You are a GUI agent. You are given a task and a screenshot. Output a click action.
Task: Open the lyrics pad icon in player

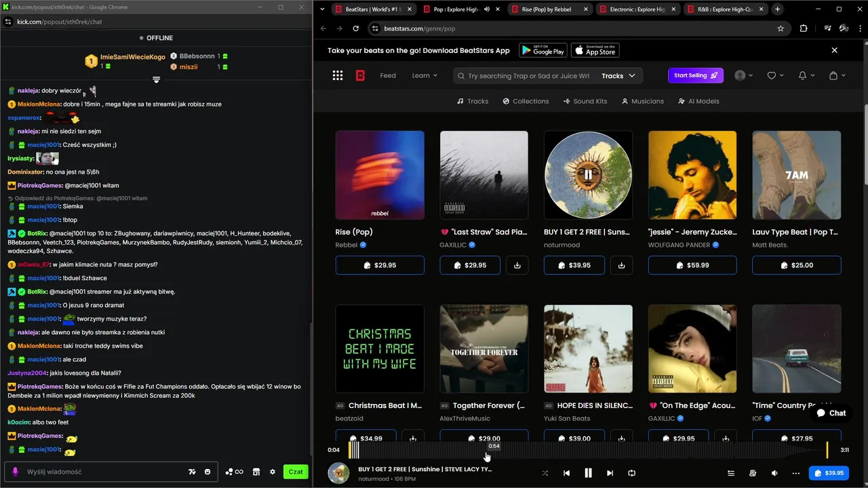click(x=753, y=473)
